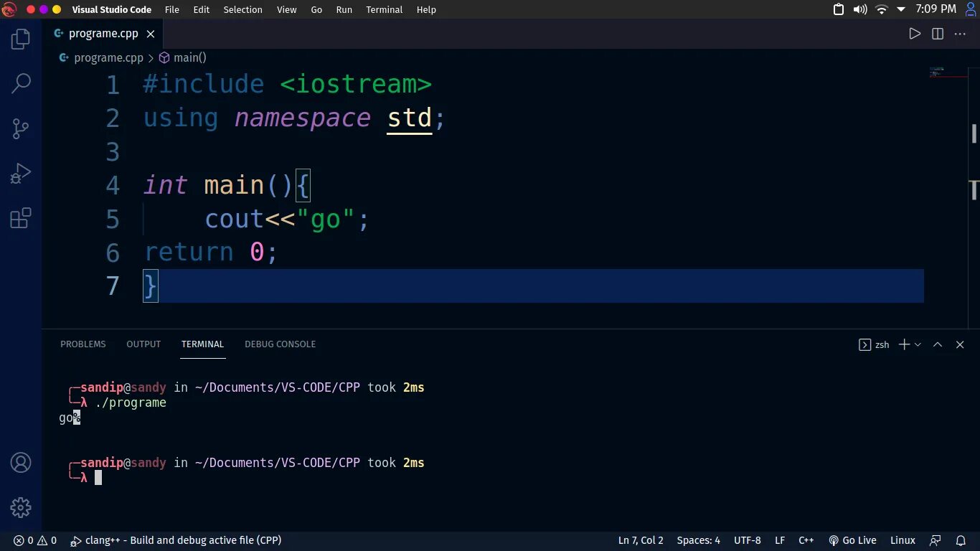
Task: Open the View menu
Action: coord(287,9)
